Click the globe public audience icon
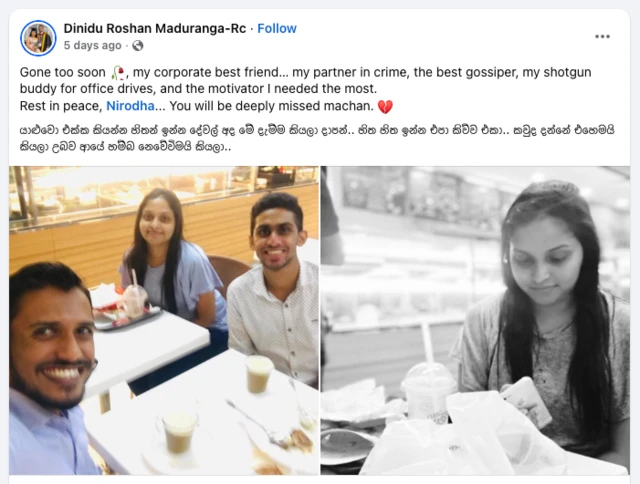Screen dimensions: 640x484 [x=137, y=46]
